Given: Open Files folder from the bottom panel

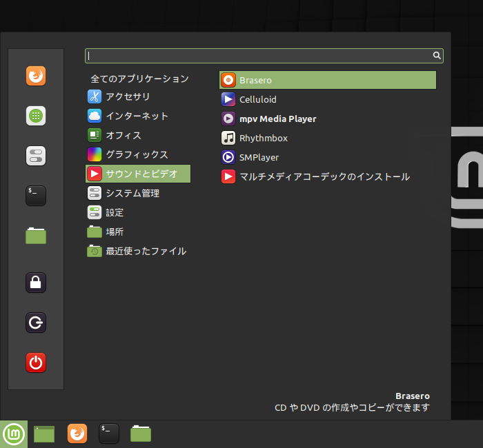Looking at the screenshot, I should [x=141, y=434].
